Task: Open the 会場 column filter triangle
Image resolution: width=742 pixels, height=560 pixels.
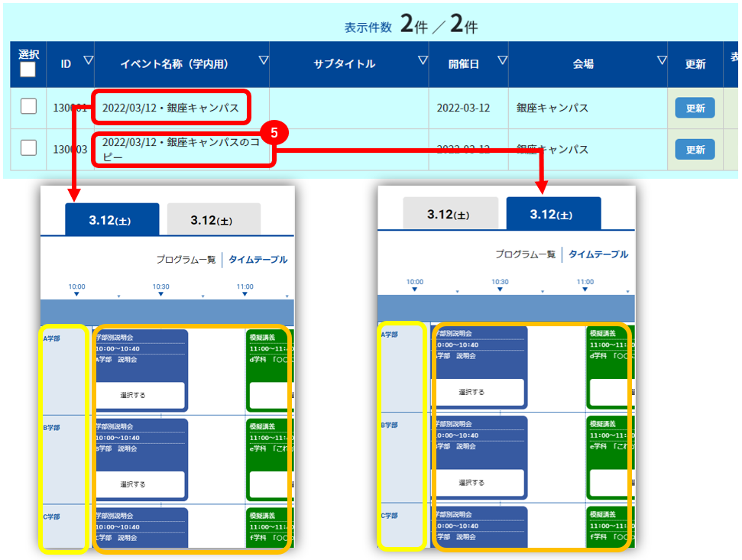Action: (662, 60)
